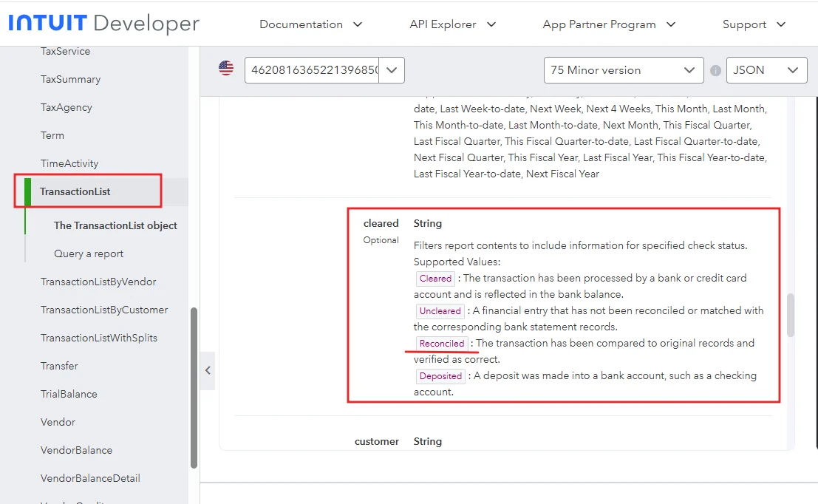Collapse the sidebar with the left arrow

[208, 370]
